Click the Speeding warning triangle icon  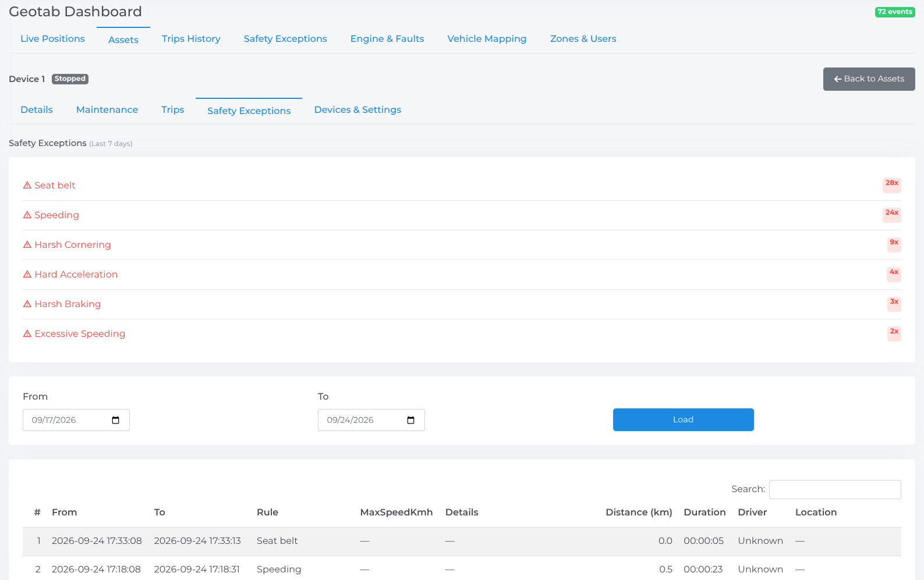pyautogui.click(x=27, y=215)
